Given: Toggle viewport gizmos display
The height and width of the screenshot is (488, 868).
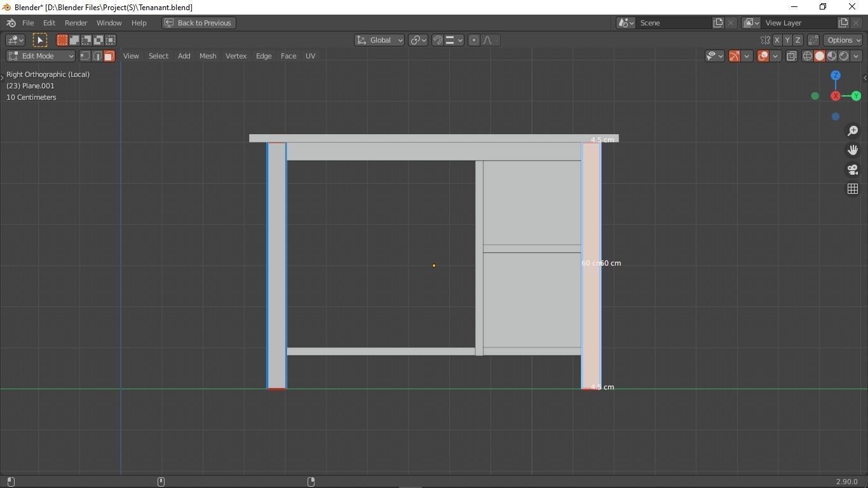Looking at the screenshot, I should [x=735, y=56].
